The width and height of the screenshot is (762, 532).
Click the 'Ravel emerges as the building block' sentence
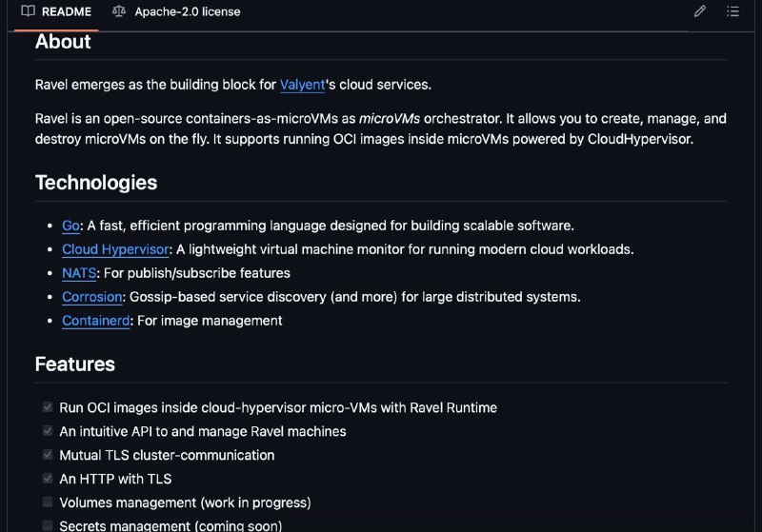coord(233,85)
